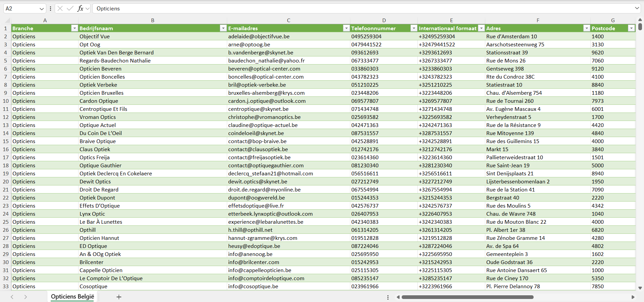The width and height of the screenshot is (644, 302).
Task: Select the Opticiens België sheet tab
Action: coord(72,297)
